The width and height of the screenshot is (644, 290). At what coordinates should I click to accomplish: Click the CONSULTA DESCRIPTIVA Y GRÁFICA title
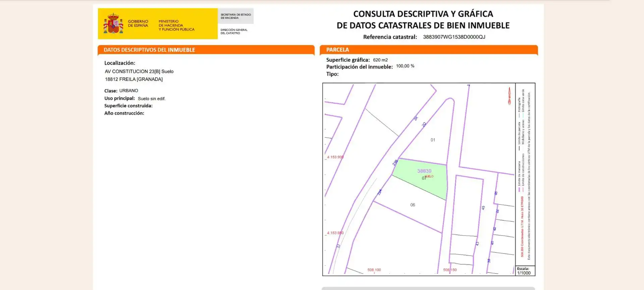423,14
